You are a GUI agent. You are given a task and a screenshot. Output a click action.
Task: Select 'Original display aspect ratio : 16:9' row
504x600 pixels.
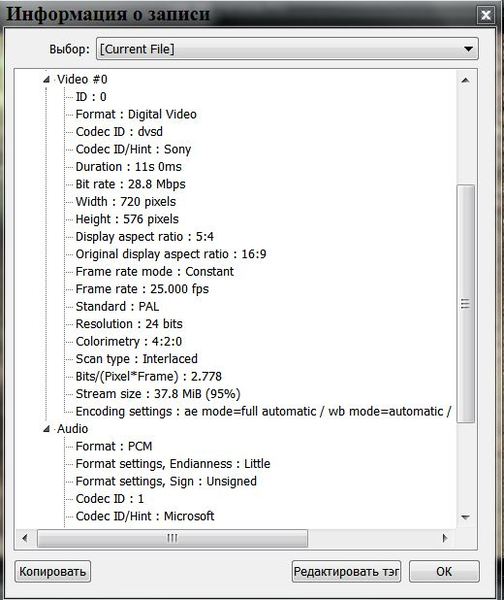click(171, 254)
